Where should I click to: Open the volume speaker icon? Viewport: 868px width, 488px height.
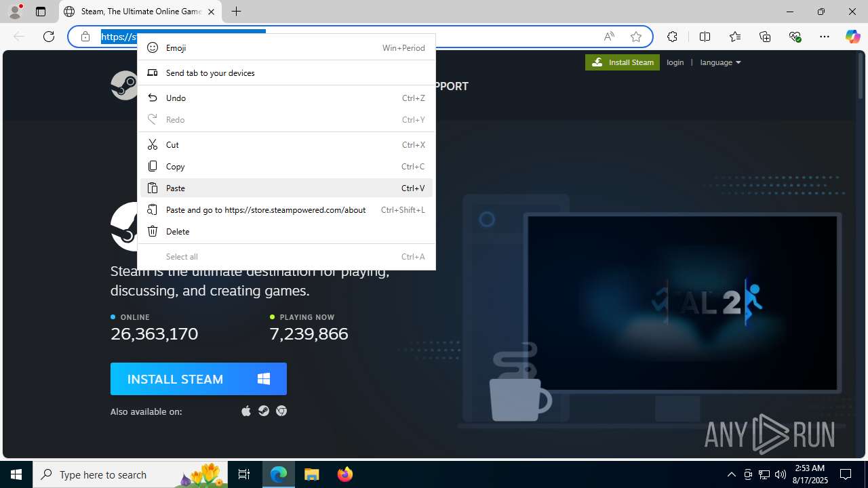click(781, 474)
